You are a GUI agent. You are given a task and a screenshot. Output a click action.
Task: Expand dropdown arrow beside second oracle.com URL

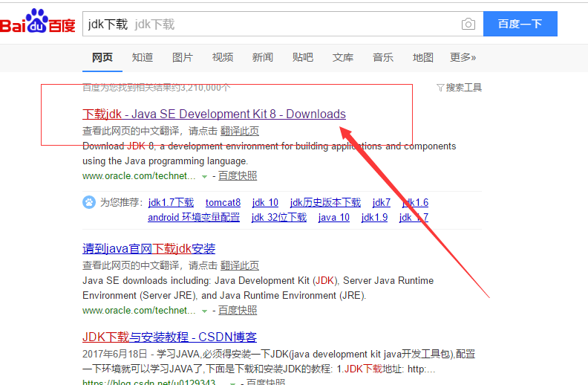204,311
